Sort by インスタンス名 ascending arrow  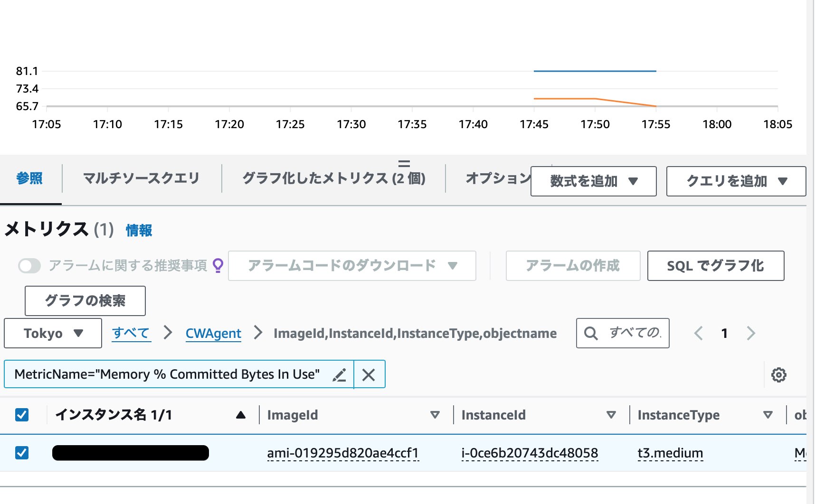click(x=241, y=415)
